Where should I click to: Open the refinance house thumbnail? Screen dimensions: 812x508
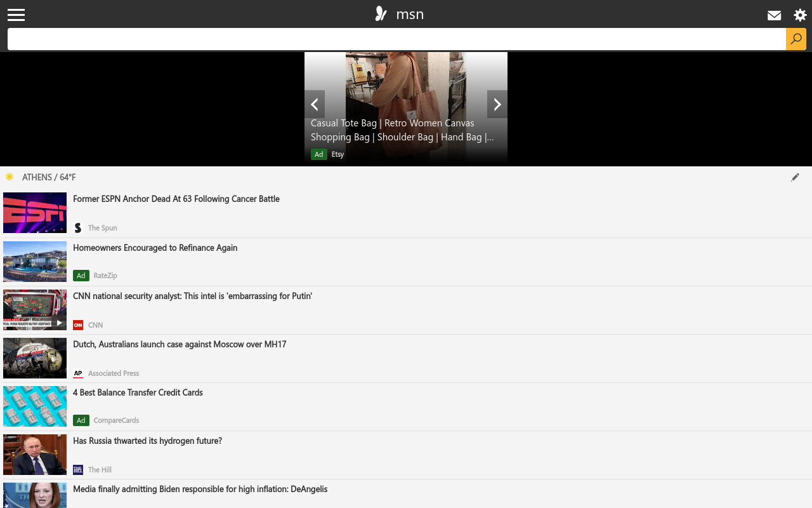pos(35,262)
